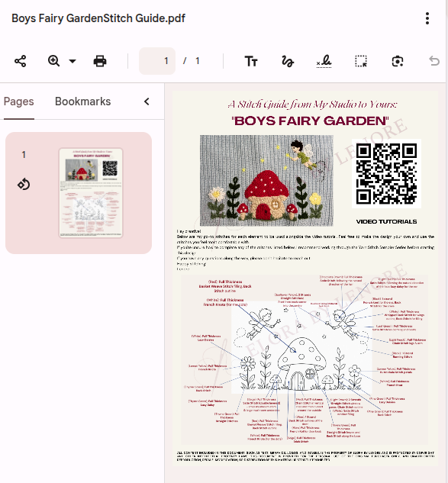
Task: Select the page 1 thumbnail
Action: [x=91, y=193]
